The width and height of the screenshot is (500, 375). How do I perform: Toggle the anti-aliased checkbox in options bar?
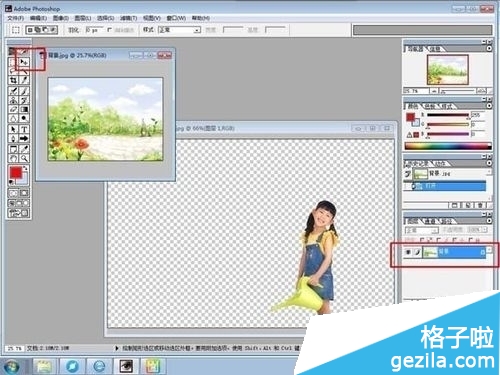pos(110,30)
